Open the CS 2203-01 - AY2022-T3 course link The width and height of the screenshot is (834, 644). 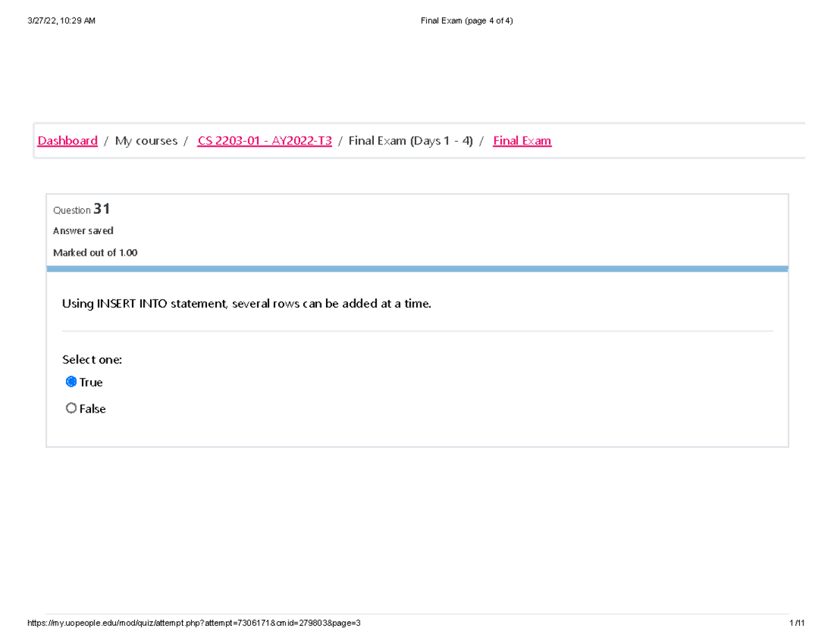(x=264, y=140)
